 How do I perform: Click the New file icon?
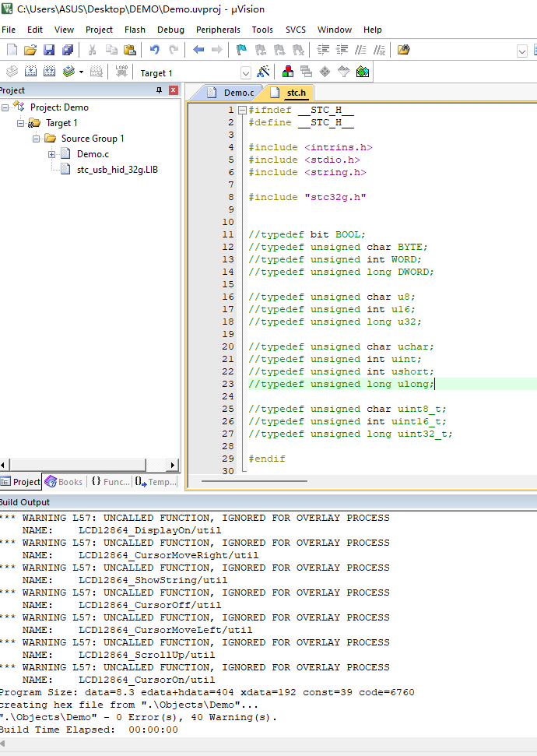point(12,50)
